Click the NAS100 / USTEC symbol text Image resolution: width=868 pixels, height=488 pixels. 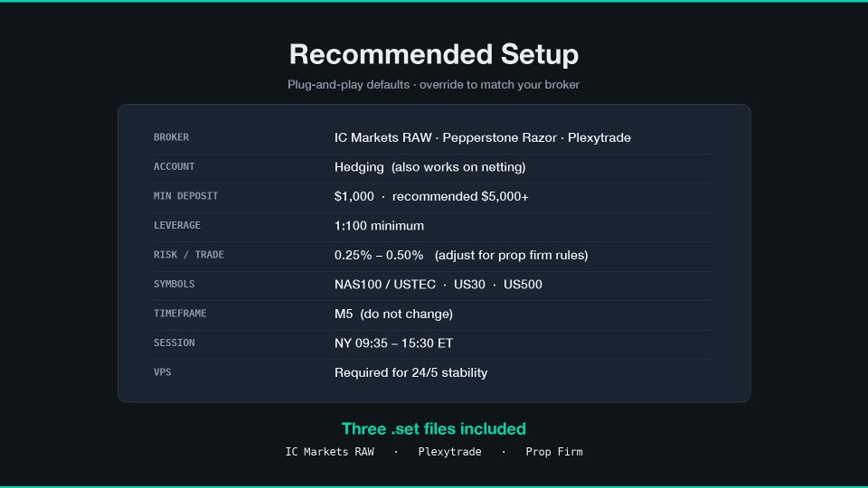385,285
